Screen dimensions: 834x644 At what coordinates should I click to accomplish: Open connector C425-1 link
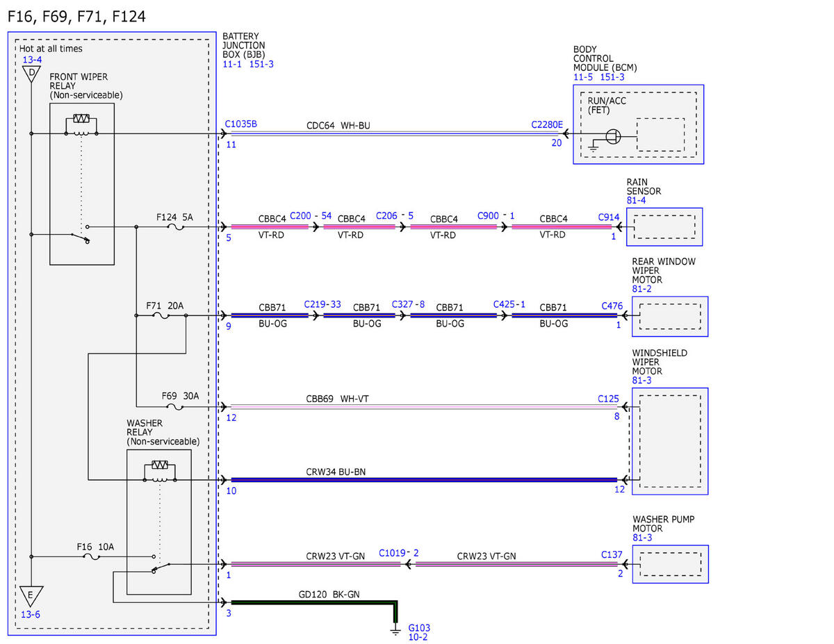coord(509,305)
